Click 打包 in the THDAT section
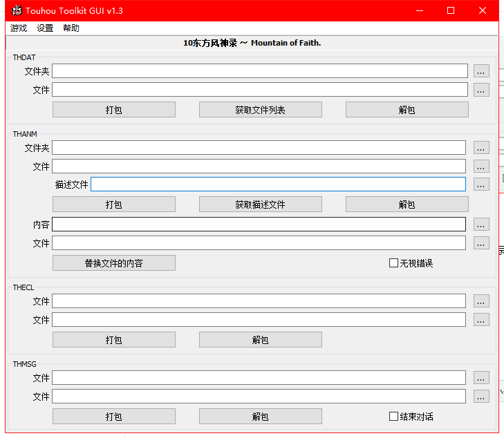Image resolution: width=504 pixels, height=438 pixels. tap(114, 110)
